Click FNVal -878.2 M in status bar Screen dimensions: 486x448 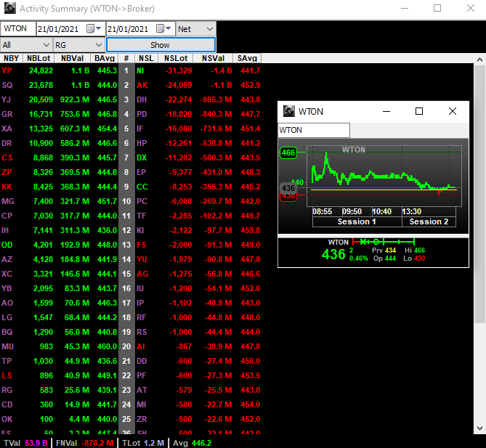(x=84, y=443)
